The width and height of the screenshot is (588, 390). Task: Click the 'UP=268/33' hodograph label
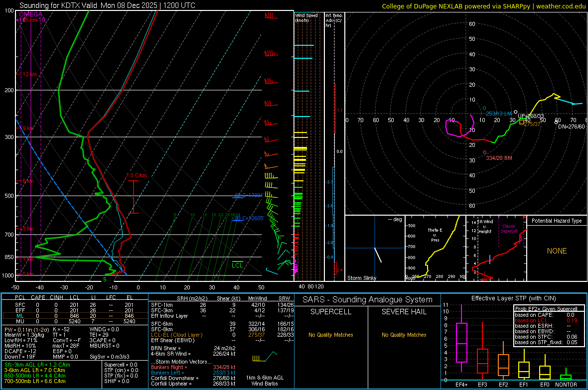click(x=531, y=116)
